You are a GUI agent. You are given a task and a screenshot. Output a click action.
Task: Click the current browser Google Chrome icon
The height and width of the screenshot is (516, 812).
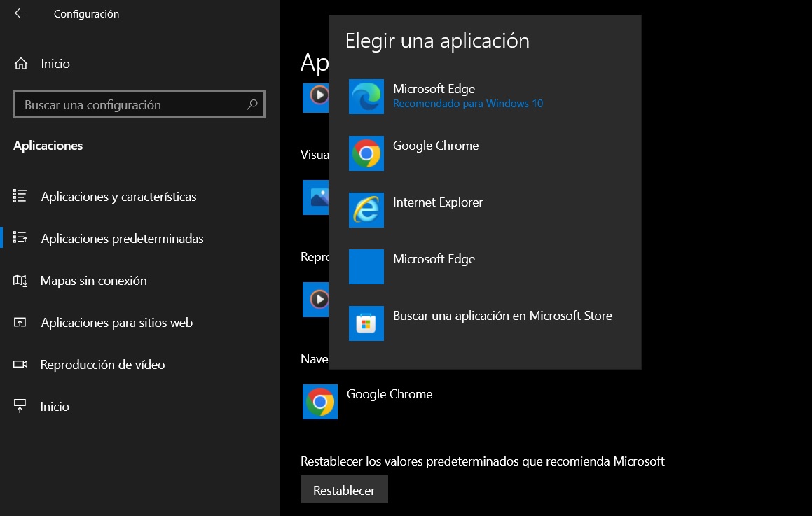320,402
